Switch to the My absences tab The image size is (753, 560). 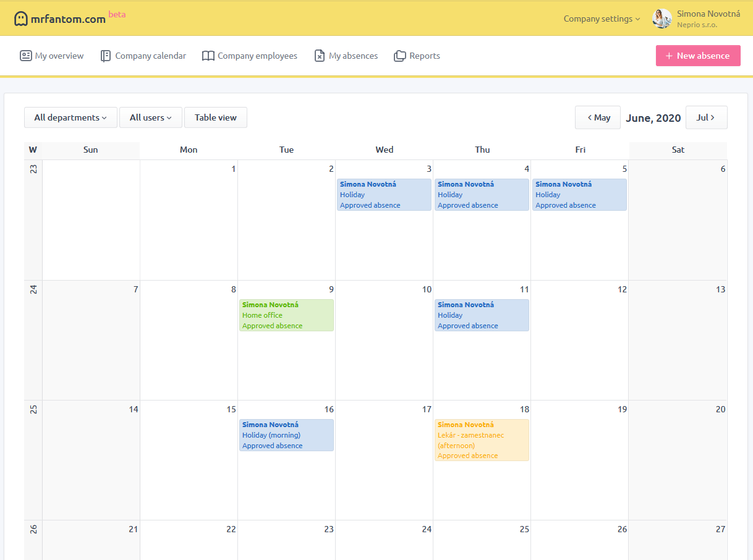[346, 56]
